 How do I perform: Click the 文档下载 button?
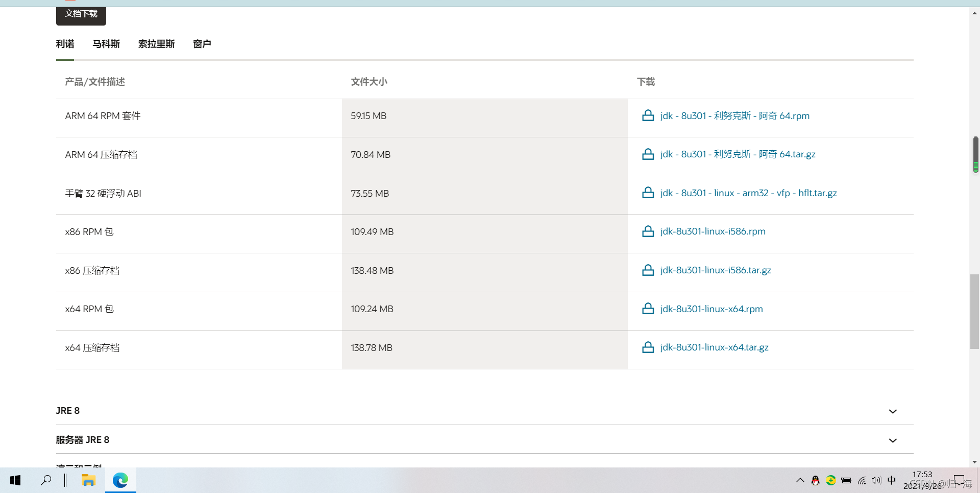coord(81,15)
